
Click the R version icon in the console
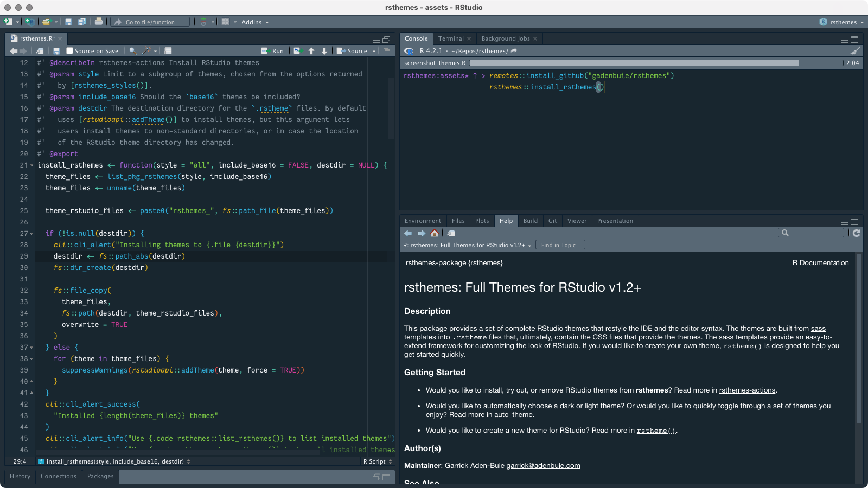[x=409, y=51]
